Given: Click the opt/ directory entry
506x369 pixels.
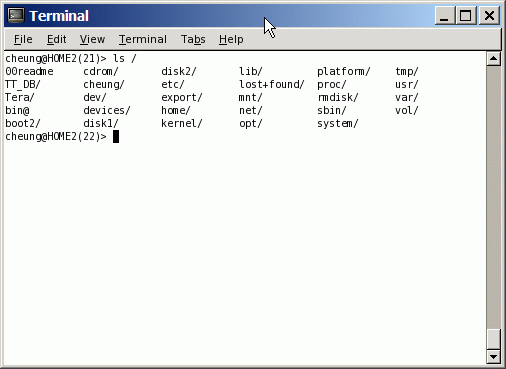Looking at the screenshot, I should click(x=251, y=123).
